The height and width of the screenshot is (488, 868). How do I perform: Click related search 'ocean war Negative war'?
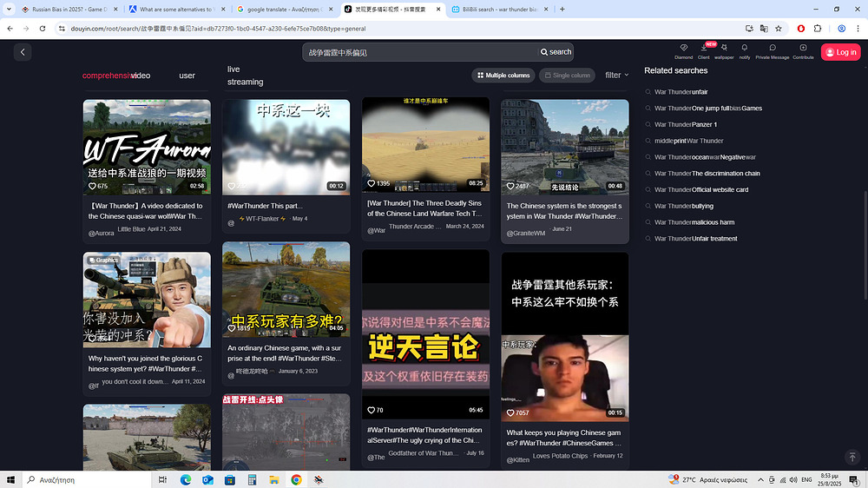[705, 157]
